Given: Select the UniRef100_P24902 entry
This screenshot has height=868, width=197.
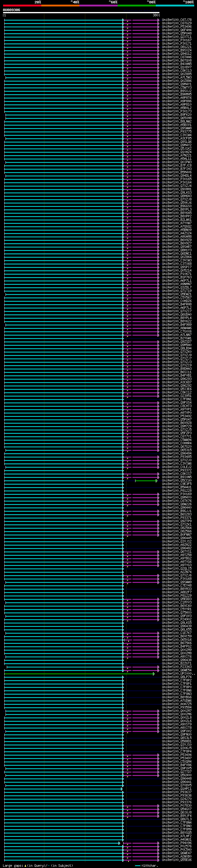Looking at the screenshot, I should pos(177,619).
